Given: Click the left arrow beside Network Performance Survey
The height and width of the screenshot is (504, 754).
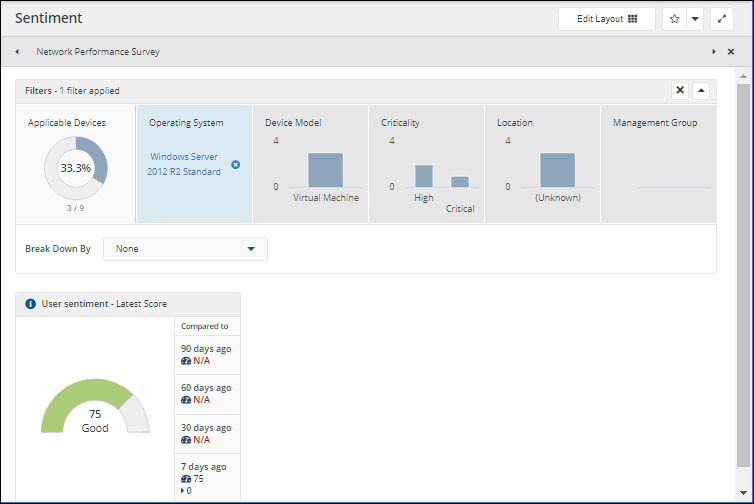Looking at the screenshot, I should 17,52.
